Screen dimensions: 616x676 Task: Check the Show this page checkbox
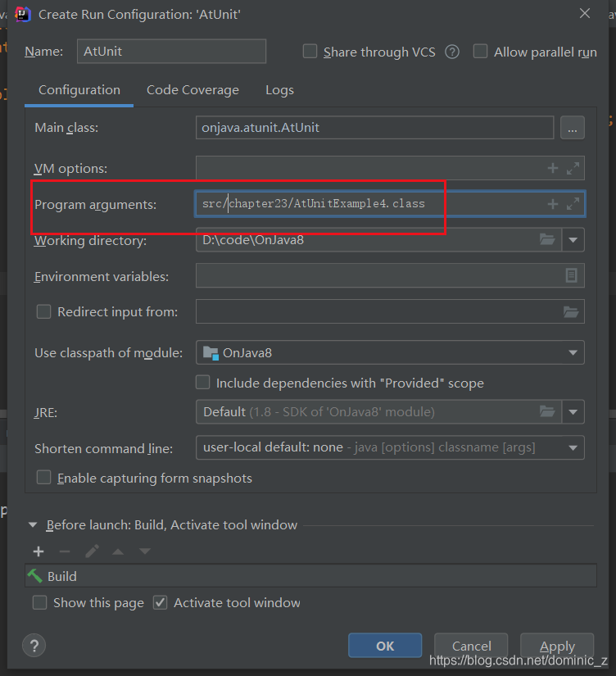pyautogui.click(x=39, y=602)
